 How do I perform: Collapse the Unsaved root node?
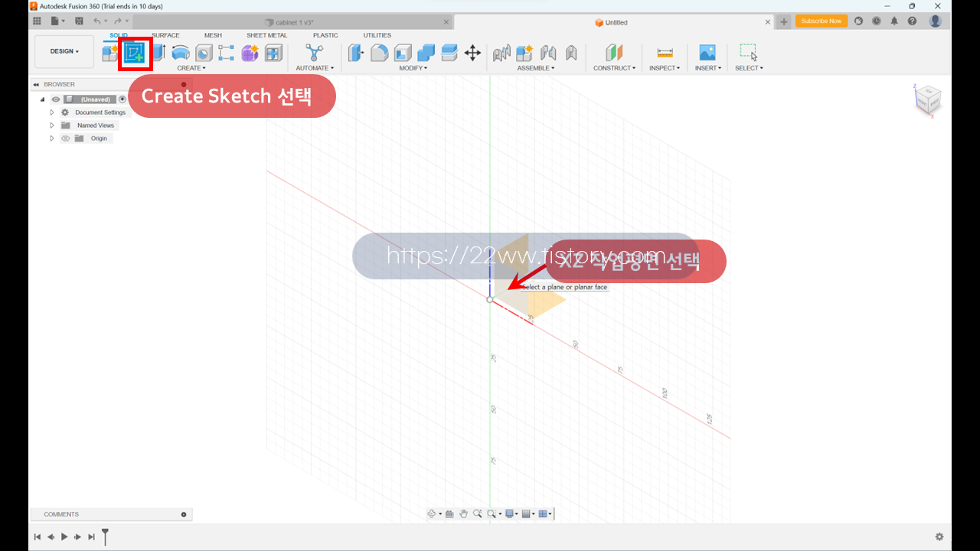click(43, 99)
